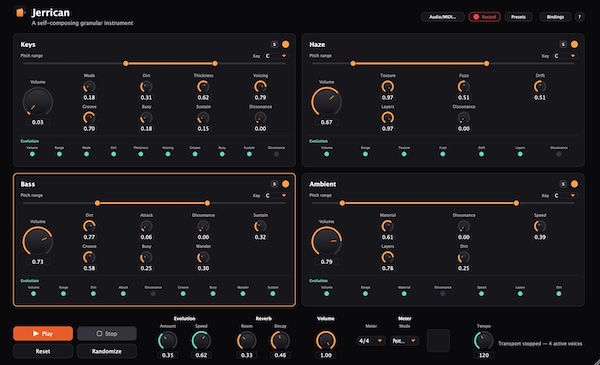
Task: Start playback with the Play button
Action: coord(43,333)
